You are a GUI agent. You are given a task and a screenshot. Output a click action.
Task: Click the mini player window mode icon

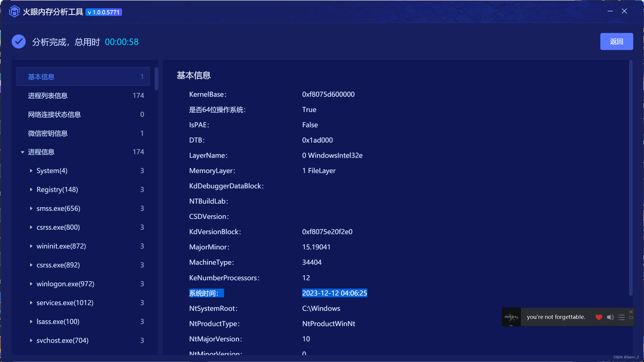click(x=631, y=318)
